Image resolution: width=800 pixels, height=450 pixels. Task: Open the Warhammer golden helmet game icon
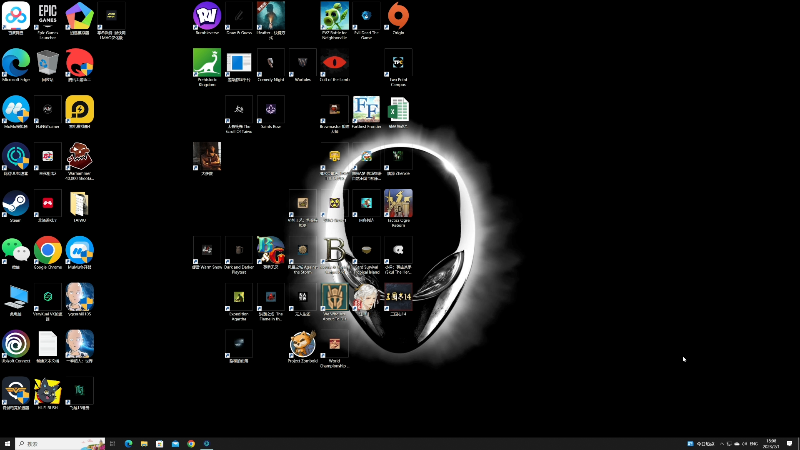pos(334,297)
